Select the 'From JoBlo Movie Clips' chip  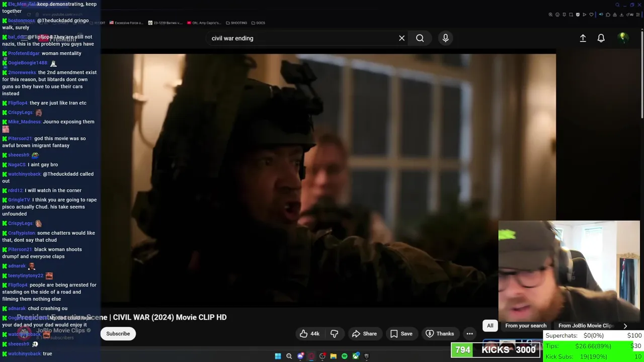coord(586,326)
